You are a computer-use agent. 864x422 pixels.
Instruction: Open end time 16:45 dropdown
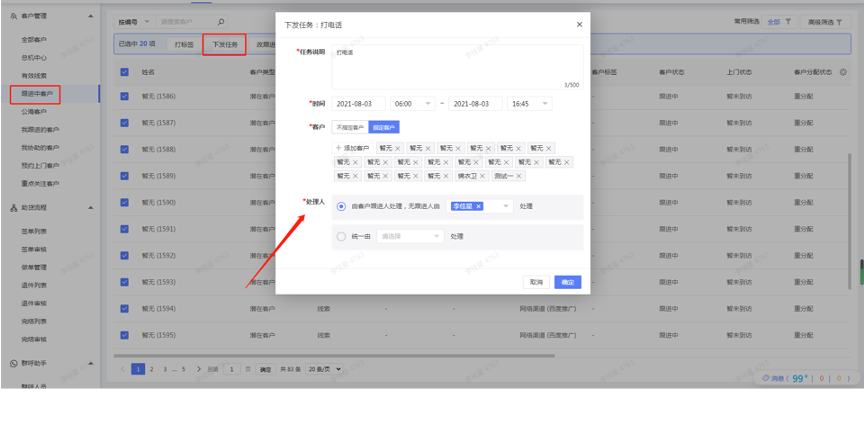(530, 104)
